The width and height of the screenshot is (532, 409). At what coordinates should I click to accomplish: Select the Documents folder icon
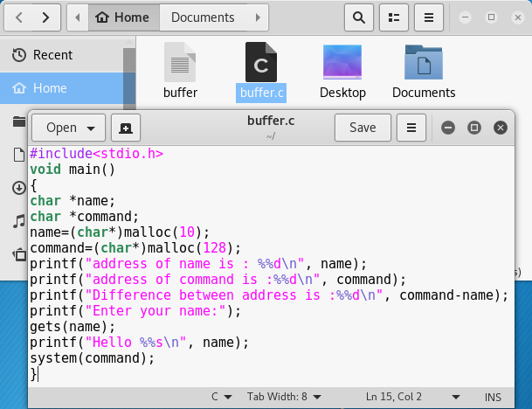424,62
